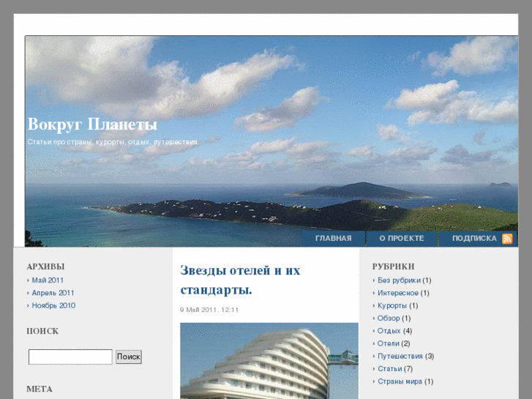Click the Вокруг Планеты site title

92,124
